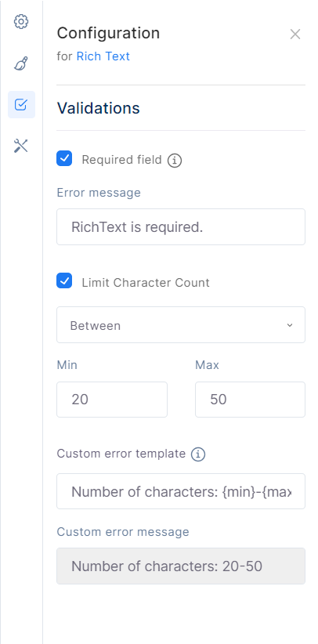Click the Limit Character Count label
The image size is (318, 644).
coord(146,283)
